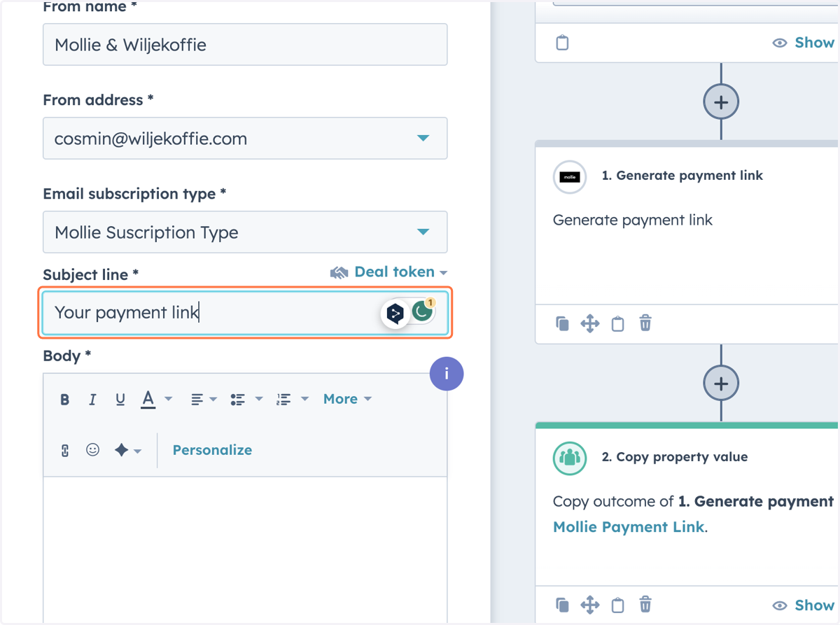Expand the More formatting menu
This screenshot has height=625, width=840.
[347, 399]
